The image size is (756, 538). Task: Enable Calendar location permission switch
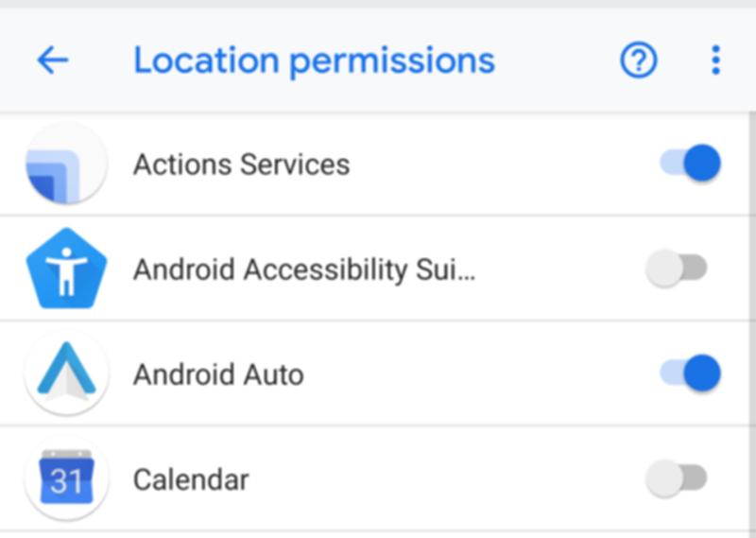pos(677,478)
